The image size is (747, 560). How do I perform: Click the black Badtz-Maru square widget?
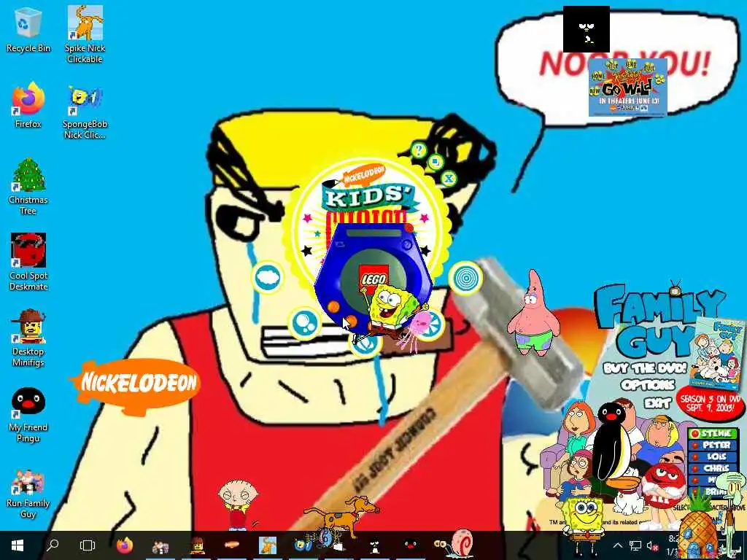[586, 29]
